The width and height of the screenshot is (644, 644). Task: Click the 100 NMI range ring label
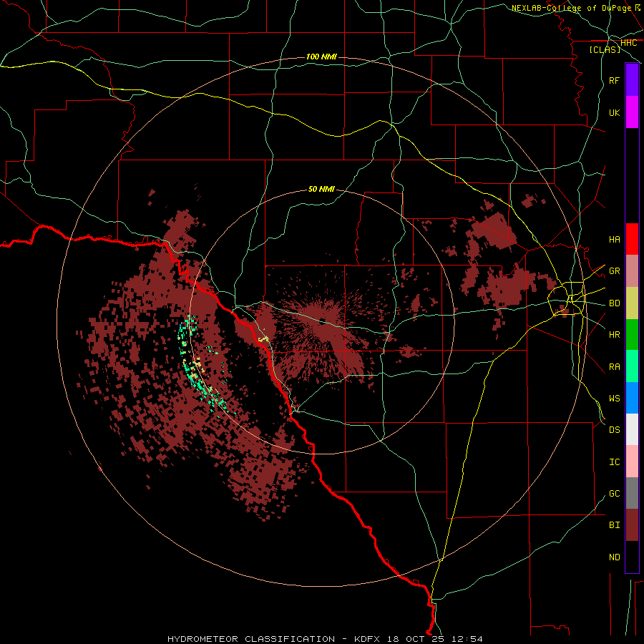(x=321, y=57)
